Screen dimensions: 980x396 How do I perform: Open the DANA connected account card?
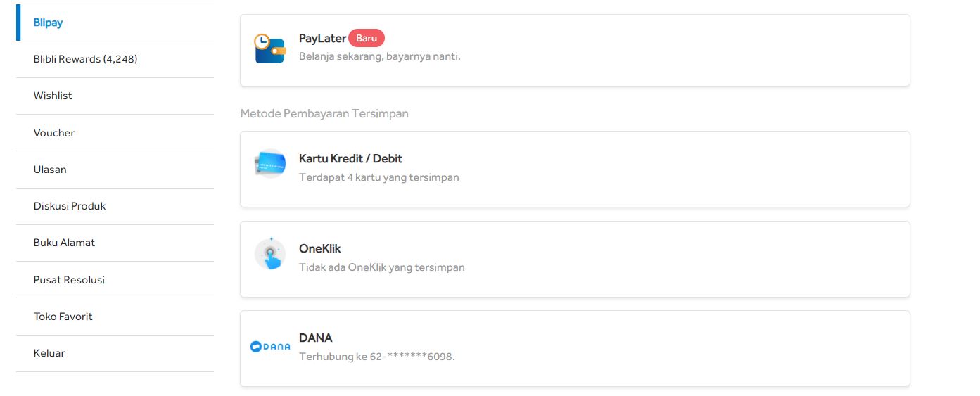point(575,348)
